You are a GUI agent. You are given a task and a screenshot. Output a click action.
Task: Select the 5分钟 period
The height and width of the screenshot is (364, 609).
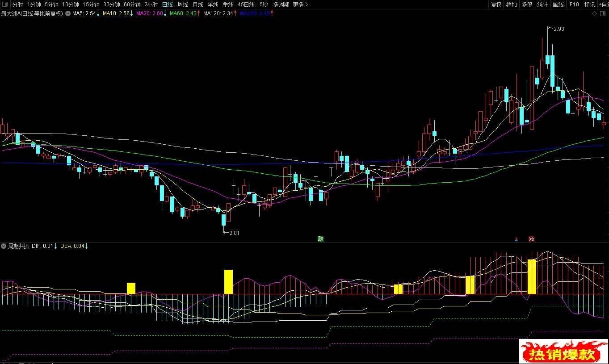(x=51, y=4)
